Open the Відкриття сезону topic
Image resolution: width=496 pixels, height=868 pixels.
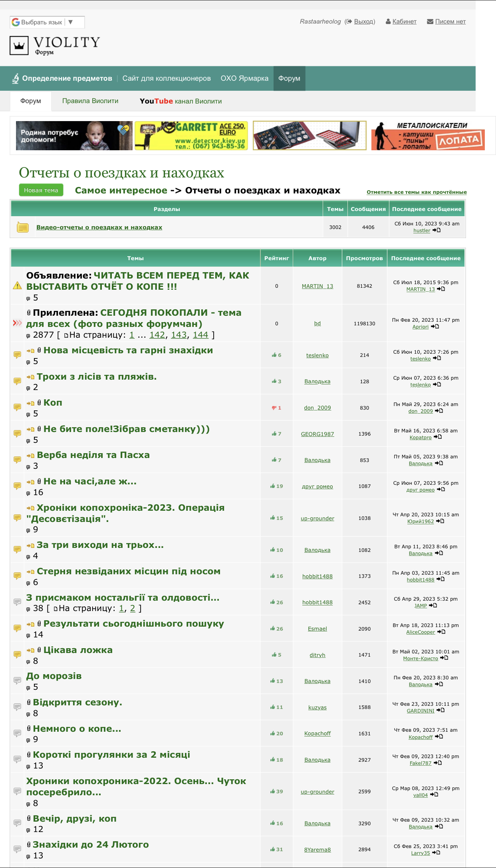click(x=77, y=703)
